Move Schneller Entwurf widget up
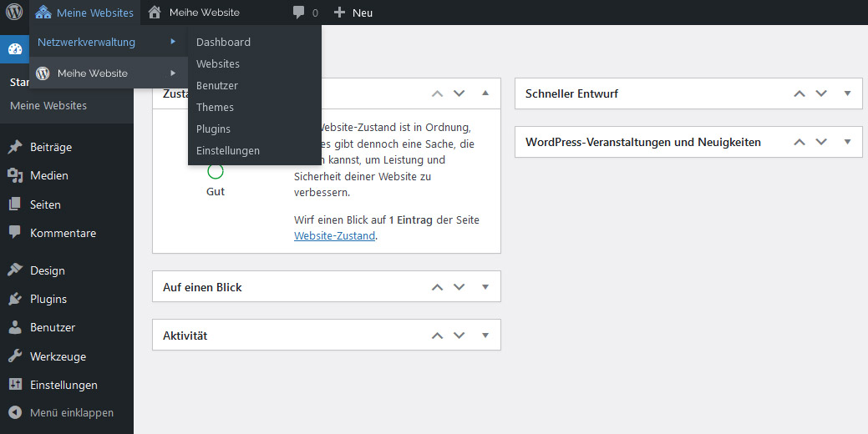 click(x=799, y=93)
